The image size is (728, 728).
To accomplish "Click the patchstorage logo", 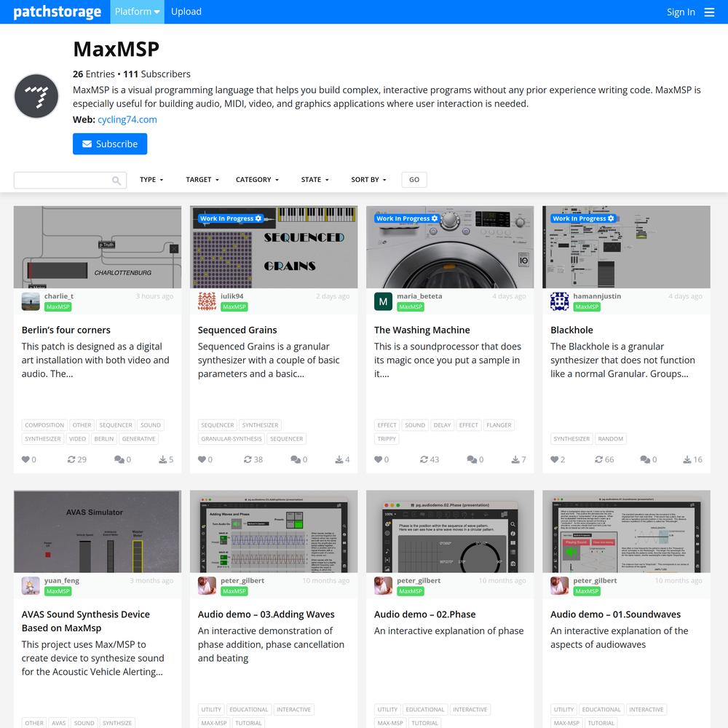I will [x=57, y=12].
